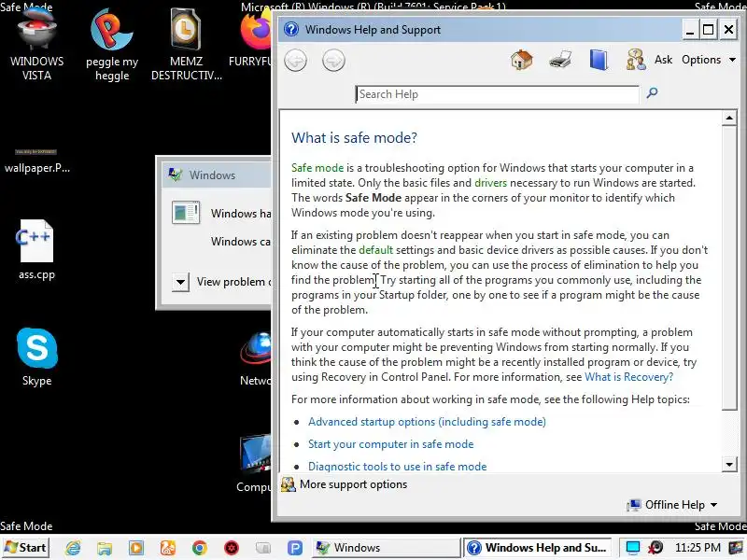Viewport: 747px width, 560px height.
Task: Print the current help topic
Action: pos(560,60)
